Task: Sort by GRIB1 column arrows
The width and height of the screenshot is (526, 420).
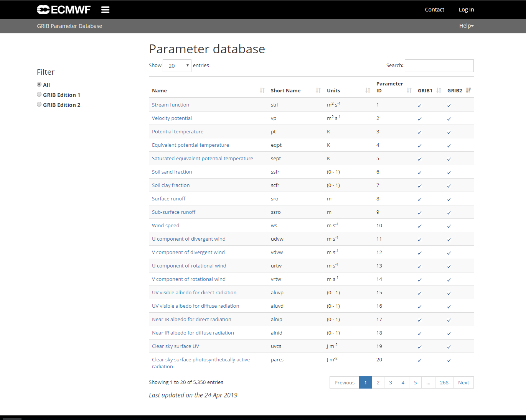Action: pyautogui.click(x=439, y=90)
